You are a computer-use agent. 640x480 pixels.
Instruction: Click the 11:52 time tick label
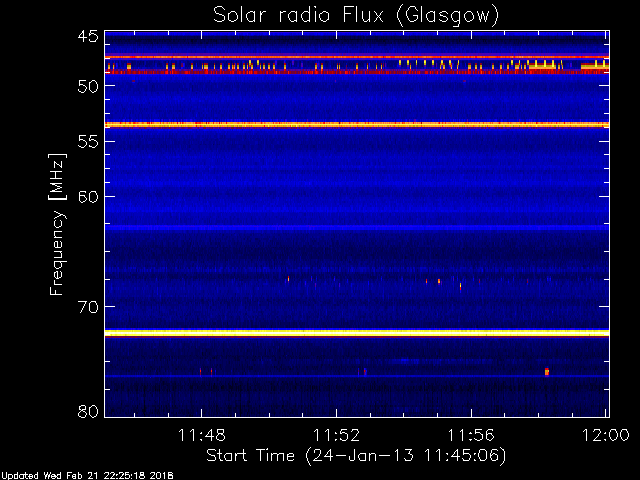pyautogui.click(x=336, y=435)
